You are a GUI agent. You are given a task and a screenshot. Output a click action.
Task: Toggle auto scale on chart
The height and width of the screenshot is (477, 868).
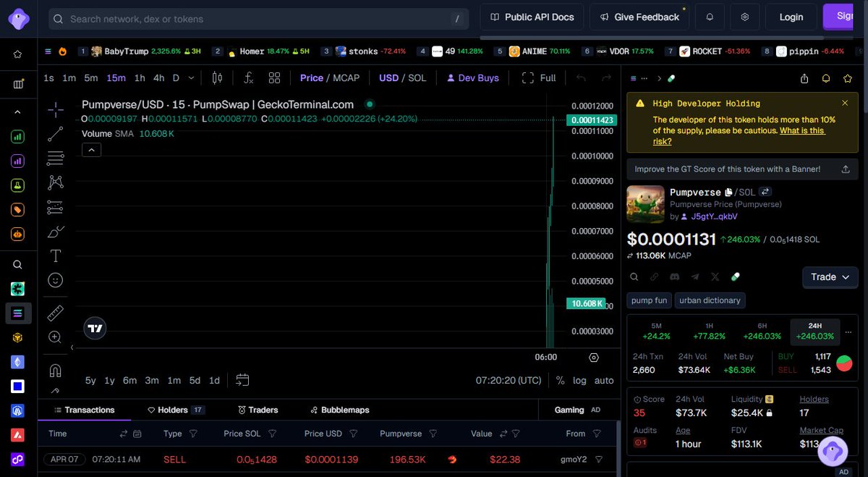[604, 380]
